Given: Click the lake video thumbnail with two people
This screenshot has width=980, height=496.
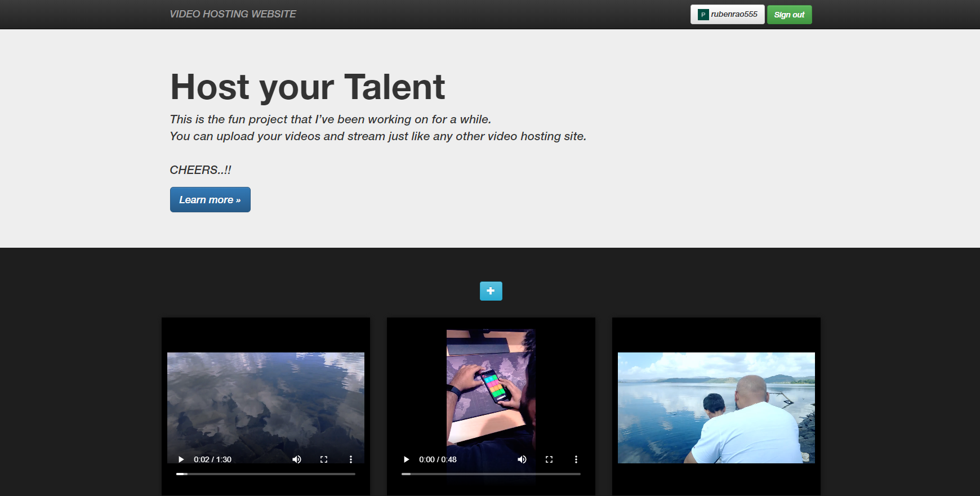Looking at the screenshot, I should [716, 408].
